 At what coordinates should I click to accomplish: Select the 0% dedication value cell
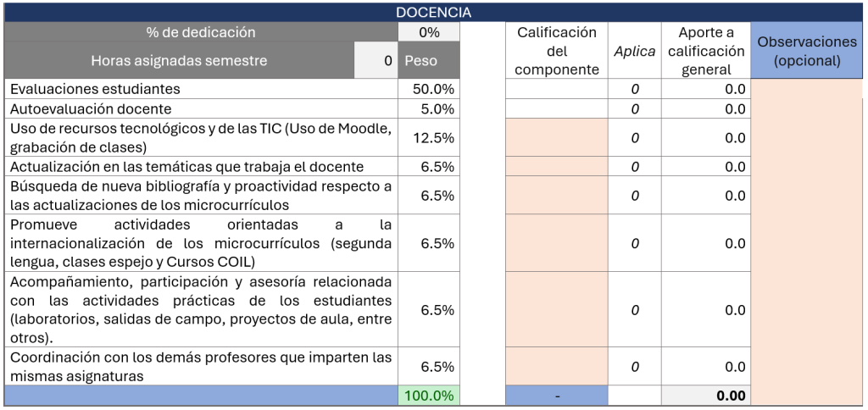click(x=429, y=32)
